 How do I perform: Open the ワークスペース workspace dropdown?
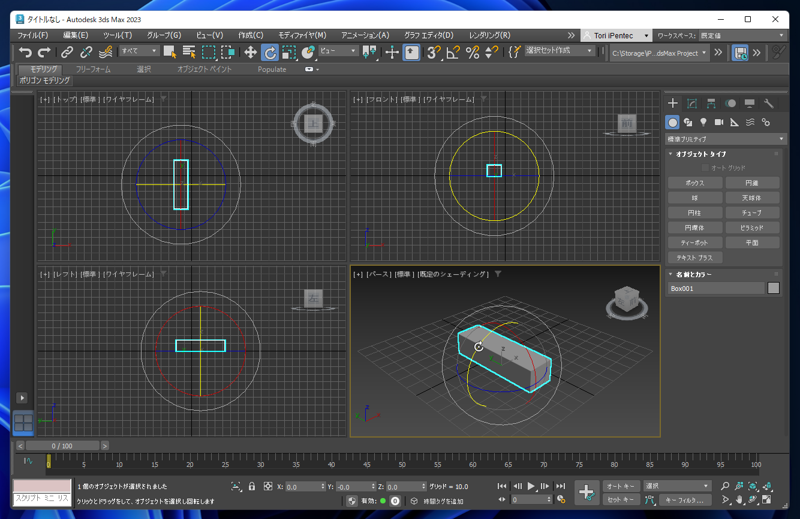point(742,35)
